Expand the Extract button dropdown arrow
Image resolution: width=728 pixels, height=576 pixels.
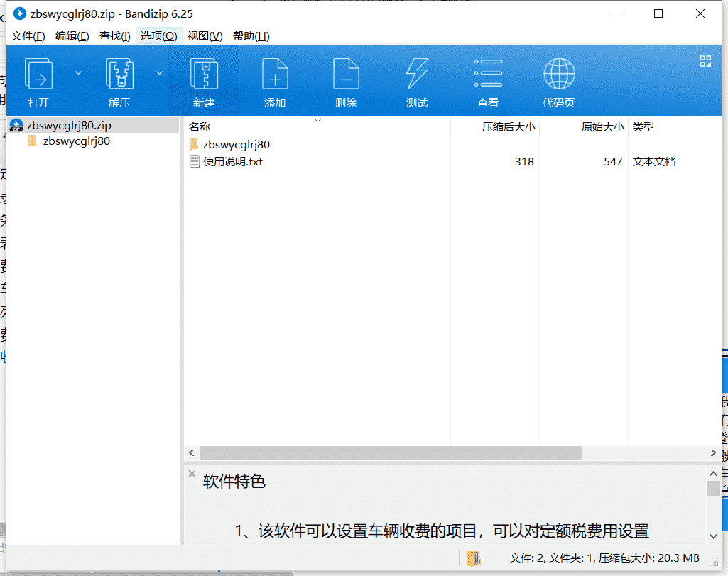coord(159,73)
